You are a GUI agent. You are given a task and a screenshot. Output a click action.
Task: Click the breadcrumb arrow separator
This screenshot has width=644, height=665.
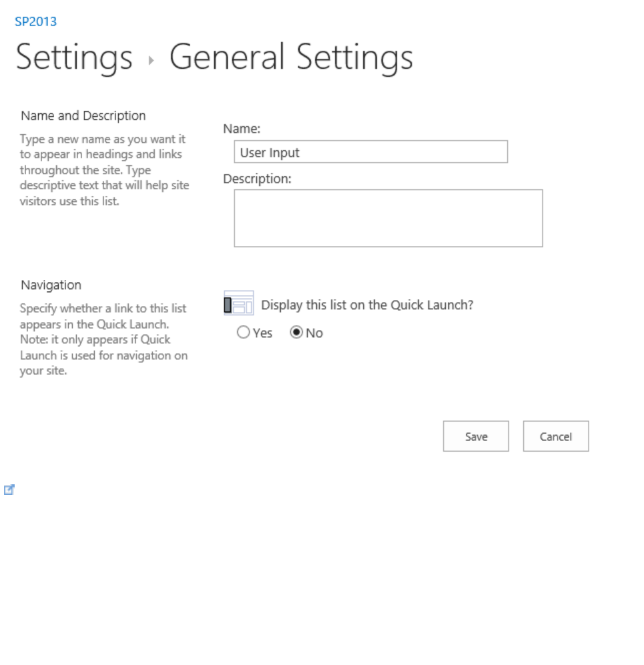151,61
